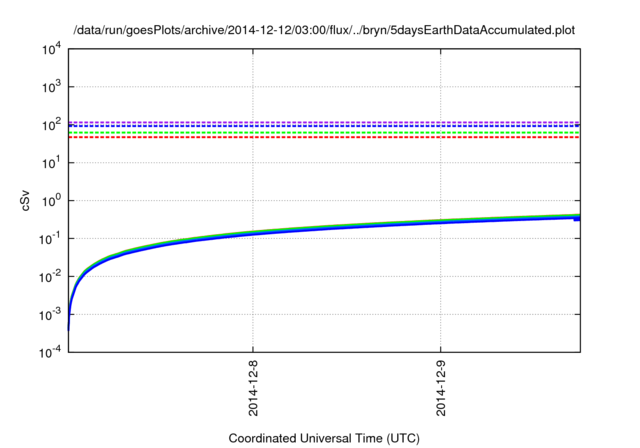Click the y-axis label 10^0

[x=51, y=200]
